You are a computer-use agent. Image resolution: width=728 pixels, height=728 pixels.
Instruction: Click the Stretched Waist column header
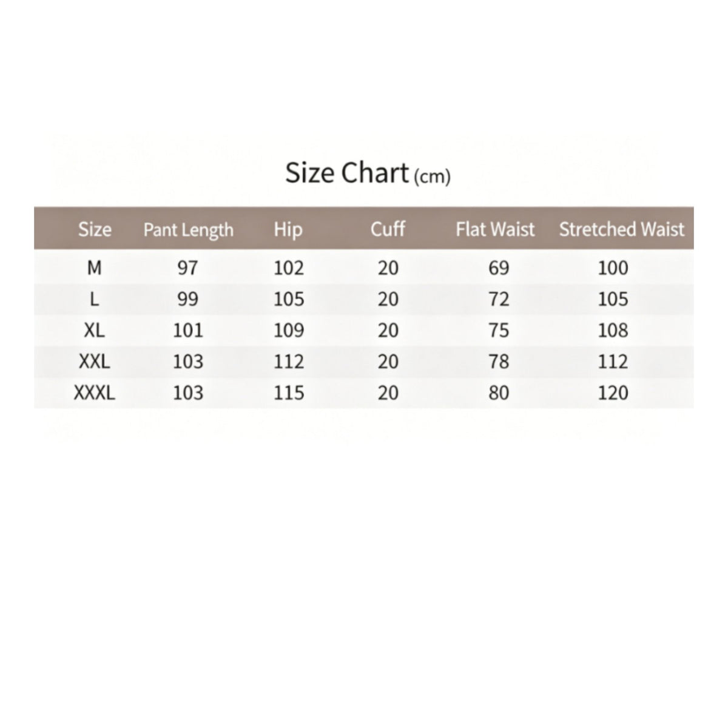point(621,229)
